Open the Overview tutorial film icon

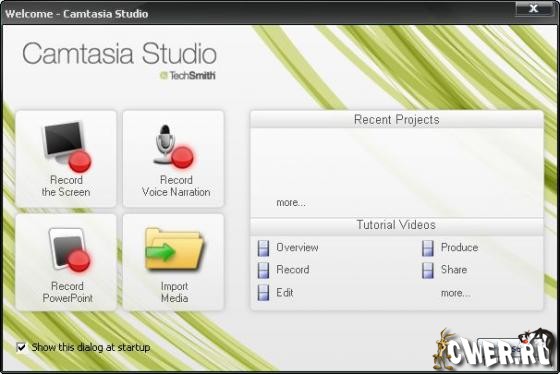tap(264, 248)
